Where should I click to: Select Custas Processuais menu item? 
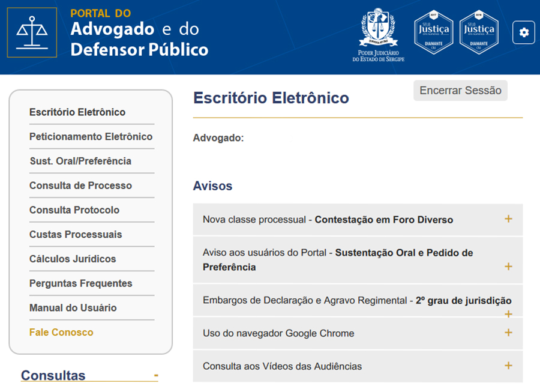76,235
